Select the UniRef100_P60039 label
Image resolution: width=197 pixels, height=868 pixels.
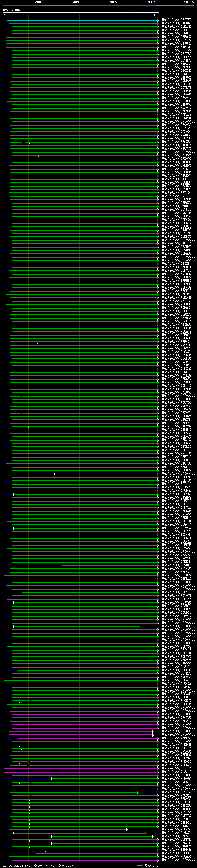[176, 125]
